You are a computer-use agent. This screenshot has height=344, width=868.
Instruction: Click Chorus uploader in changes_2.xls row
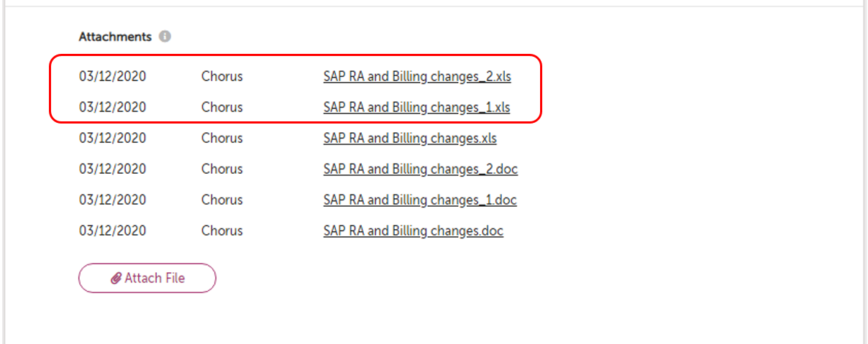tap(222, 76)
